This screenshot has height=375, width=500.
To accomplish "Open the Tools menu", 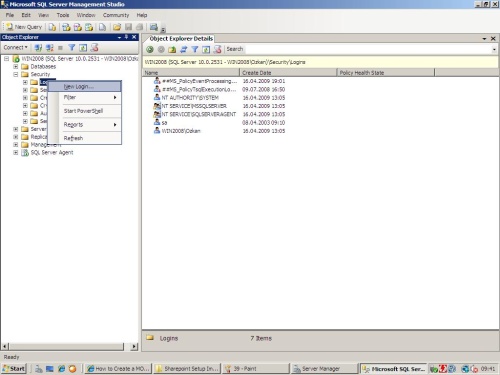I will pyautogui.click(x=63, y=15).
